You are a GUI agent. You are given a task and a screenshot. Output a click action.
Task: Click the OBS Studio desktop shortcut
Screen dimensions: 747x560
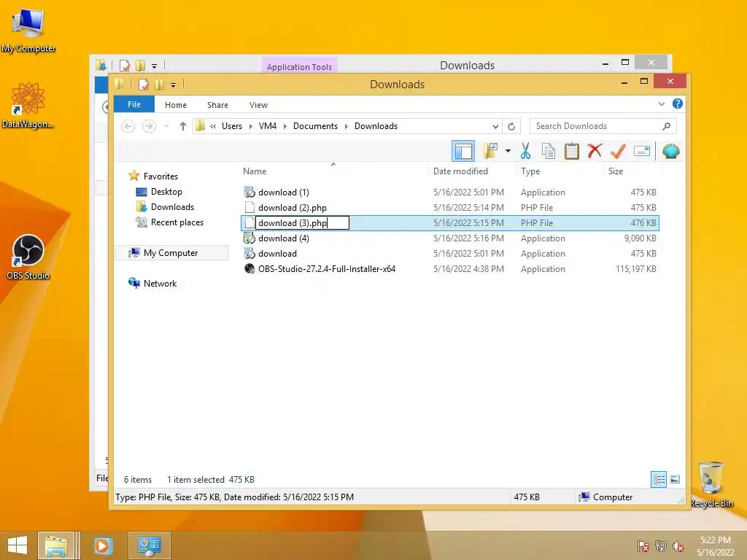pos(28,257)
